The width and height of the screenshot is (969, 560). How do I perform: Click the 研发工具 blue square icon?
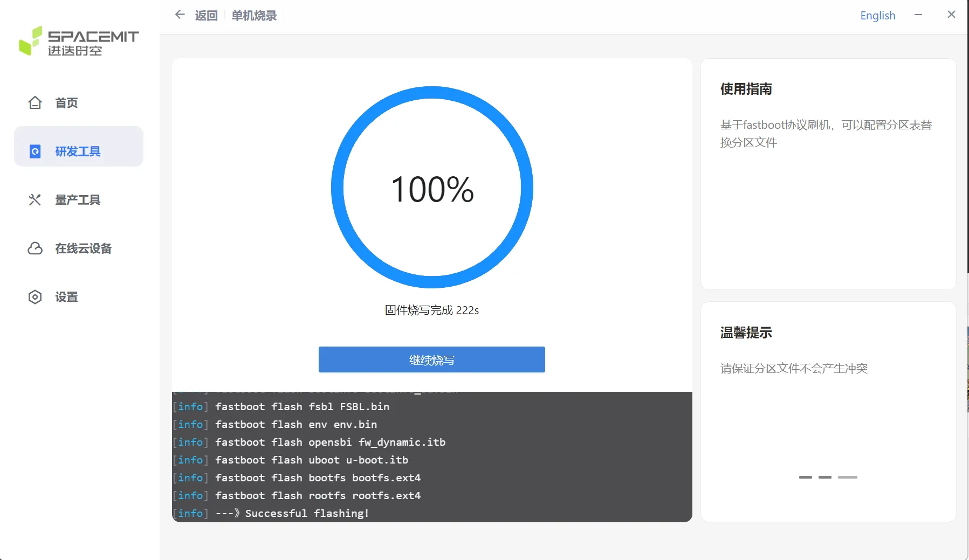[35, 151]
